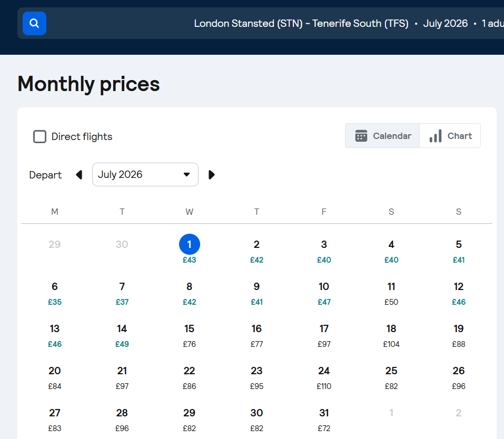Choose July 7 at £37
504x439 pixels.
coord(122,293)
